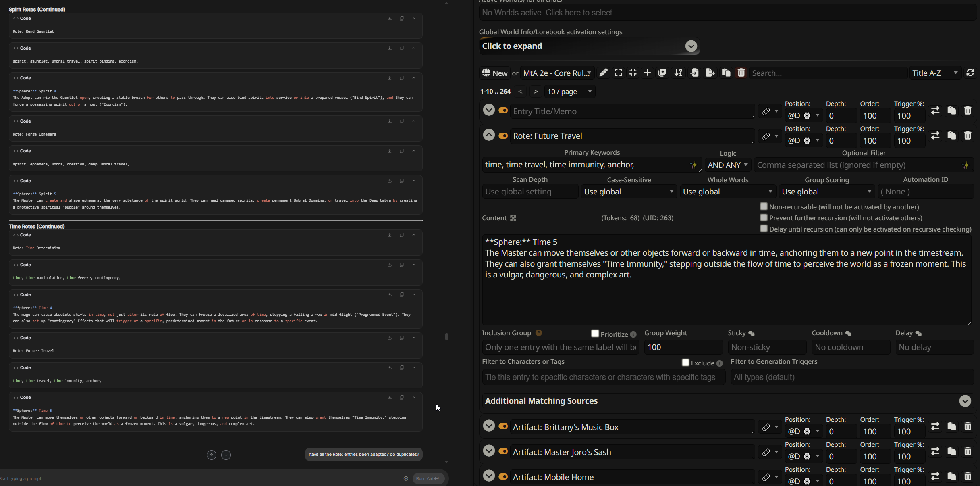Refresh the entry list icon
980x486 pixels.
(x=970, y=73)
